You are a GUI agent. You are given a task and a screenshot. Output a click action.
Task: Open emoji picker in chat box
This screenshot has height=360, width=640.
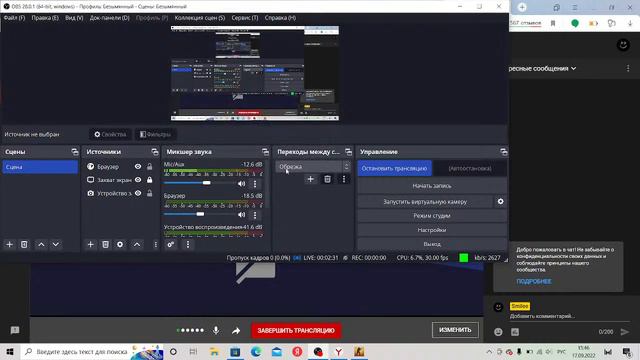pyautogui.click(x=498, y=332)
